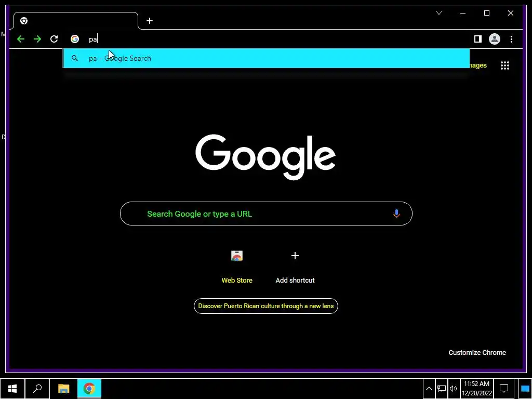Open a new tab with plus button
532x399 pixels.
coord(150,21)
